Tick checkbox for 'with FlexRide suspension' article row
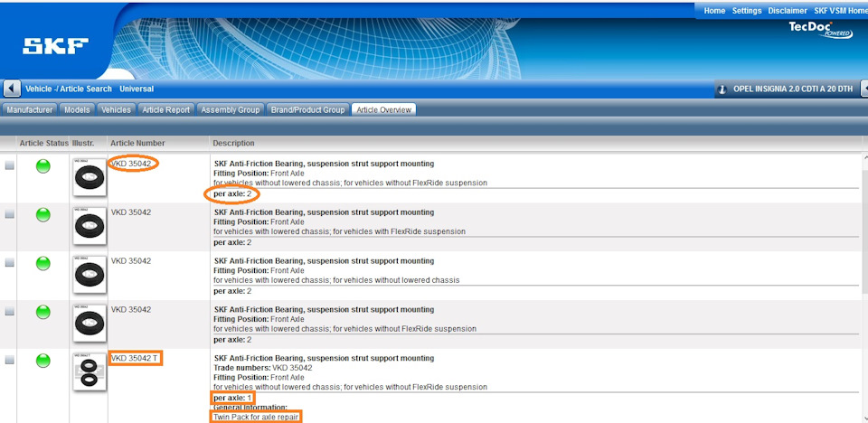The image size is (868, 423). 9,214
